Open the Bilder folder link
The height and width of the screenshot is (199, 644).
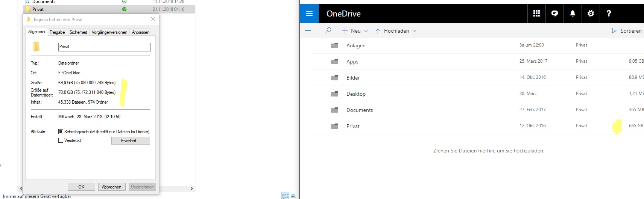tap(353, 78)
